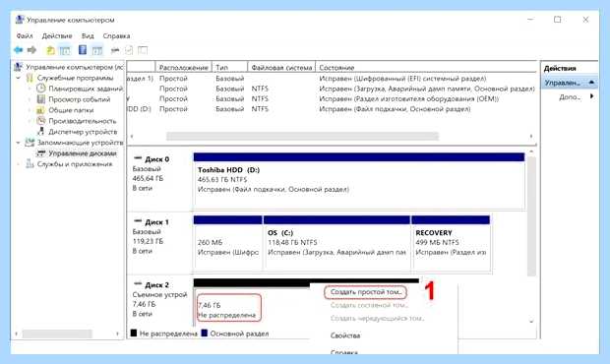Toggle the Show/Hide action pane icon

[97, 50]
